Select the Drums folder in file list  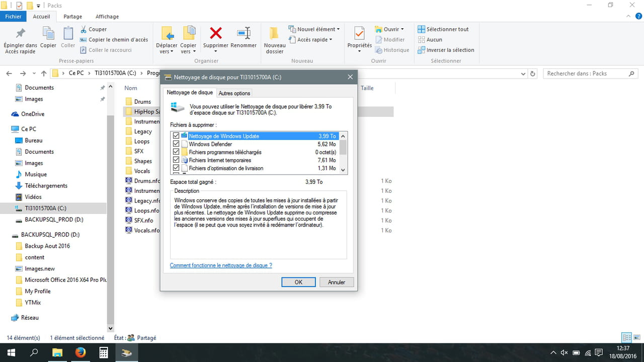click(x=142, y=102)
